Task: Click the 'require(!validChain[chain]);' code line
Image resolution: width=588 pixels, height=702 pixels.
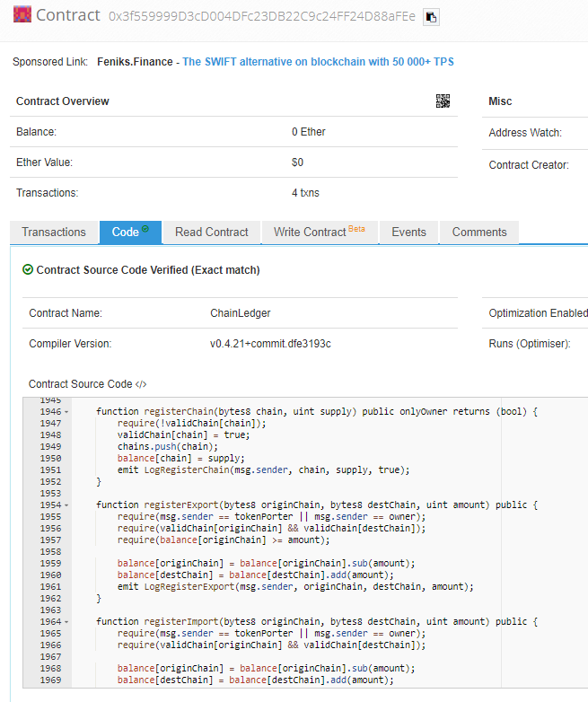Action: [192, 424]
